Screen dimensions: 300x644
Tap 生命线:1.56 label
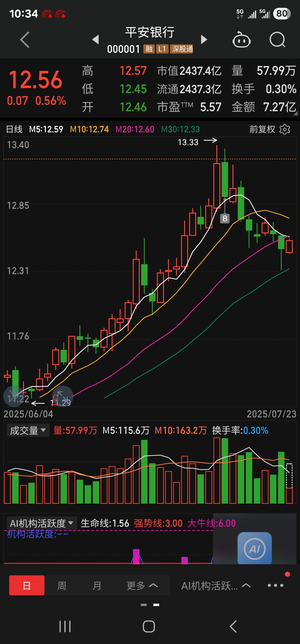click(105, 523)
